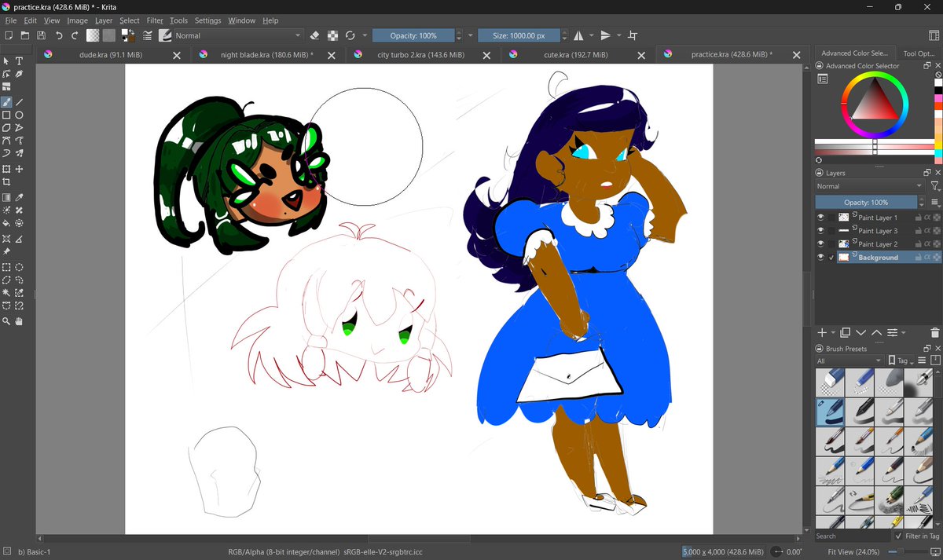Save the document with floppy icon
Image resolution: width=943 pixels, height=560 pixels.
click(x=40, y=35)
